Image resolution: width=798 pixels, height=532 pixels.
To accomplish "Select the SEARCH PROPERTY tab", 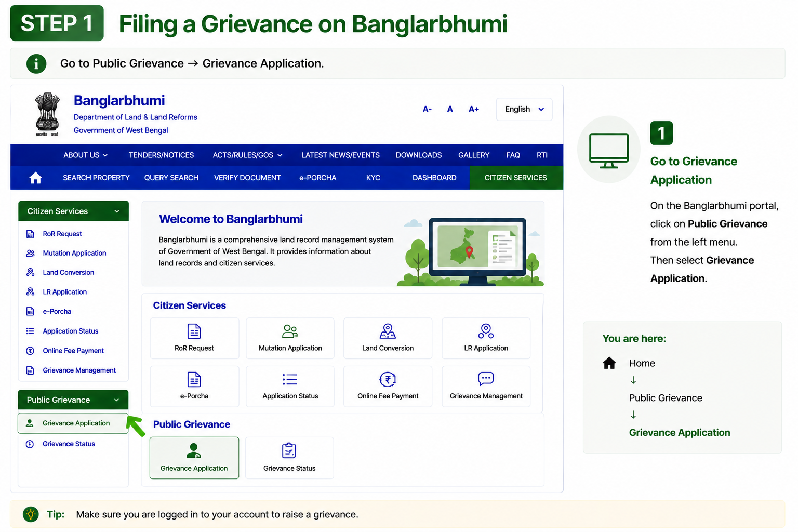I will tap(96, 178).
